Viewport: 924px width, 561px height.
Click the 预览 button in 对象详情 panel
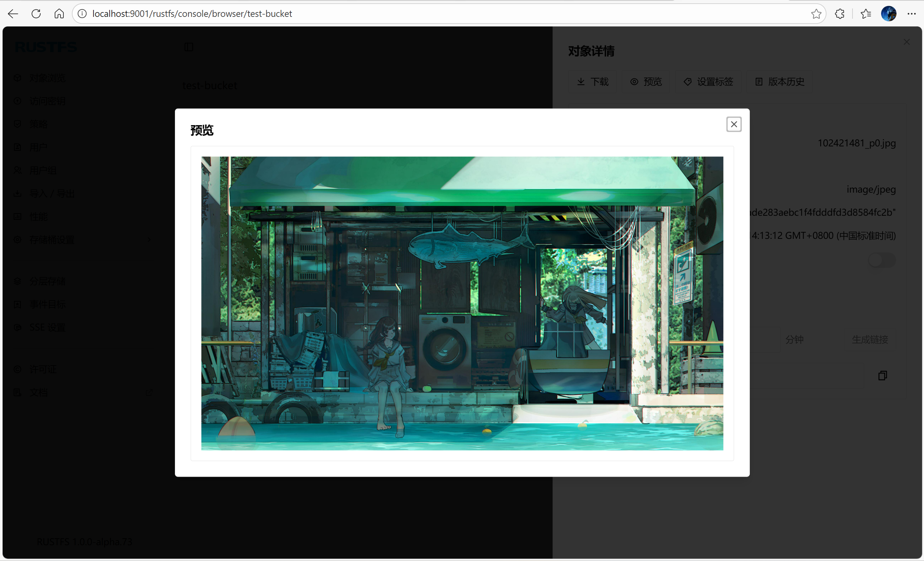(x=646, y=81)
